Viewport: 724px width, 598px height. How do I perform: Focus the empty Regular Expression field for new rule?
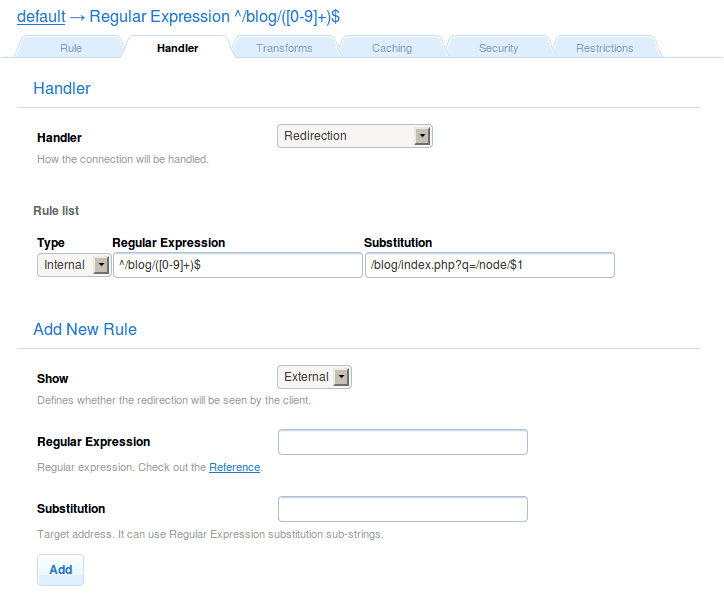point(402,442)
